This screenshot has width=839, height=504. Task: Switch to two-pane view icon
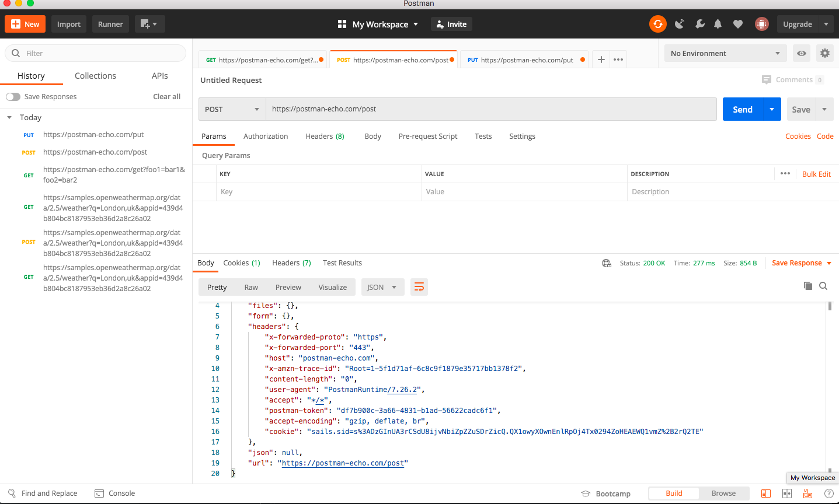787,494
